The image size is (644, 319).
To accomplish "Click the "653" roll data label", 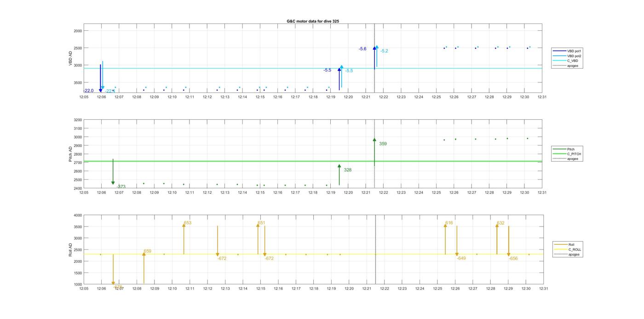I will click(x=188, y=223).
